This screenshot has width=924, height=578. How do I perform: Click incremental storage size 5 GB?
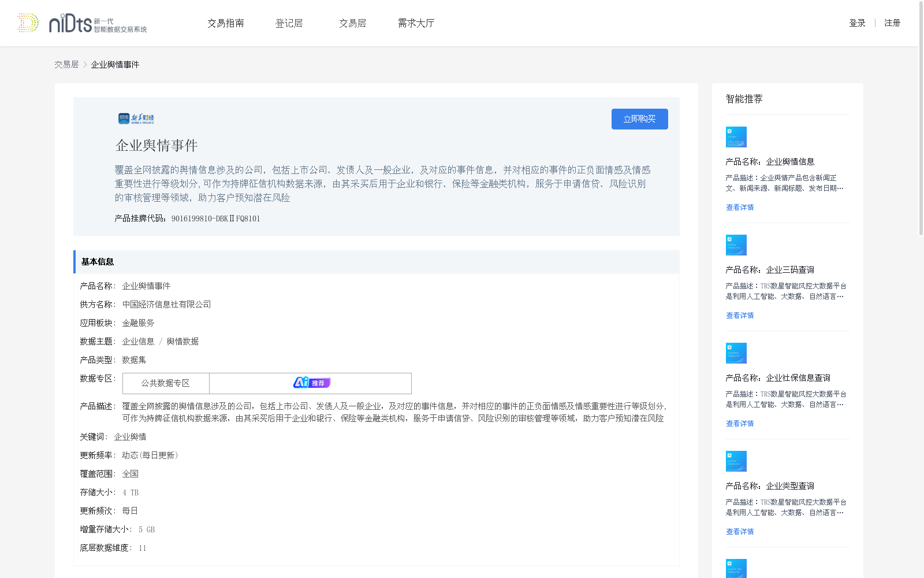147,529
